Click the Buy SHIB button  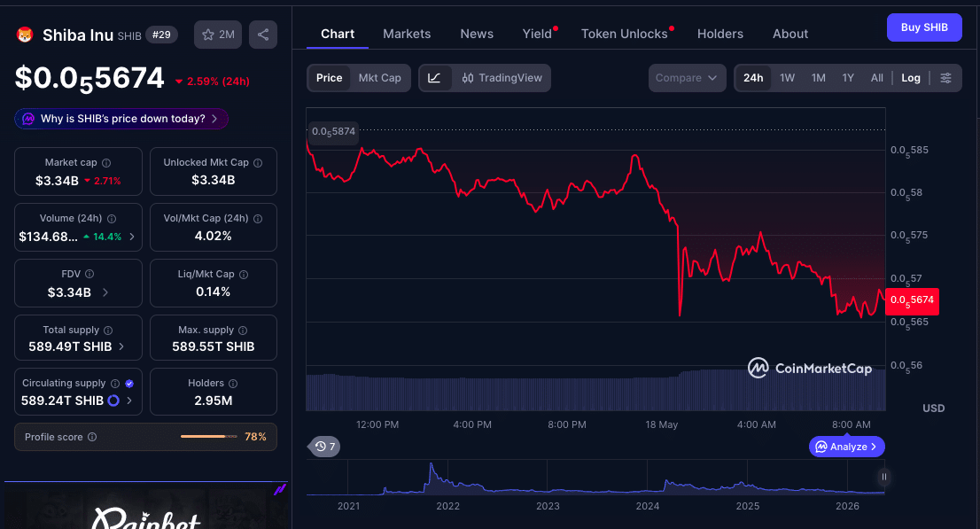click(924, 27)
